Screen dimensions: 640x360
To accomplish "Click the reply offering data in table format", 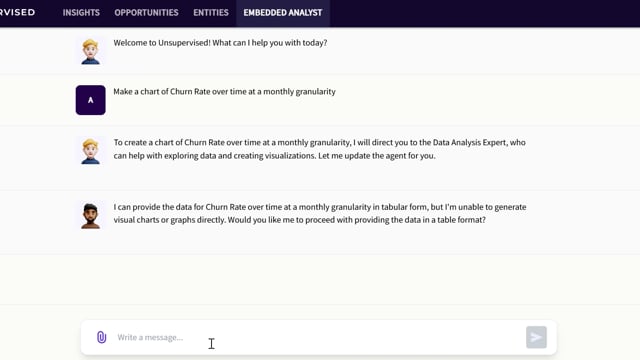I will pyautogui.click(x=320, y=213).
